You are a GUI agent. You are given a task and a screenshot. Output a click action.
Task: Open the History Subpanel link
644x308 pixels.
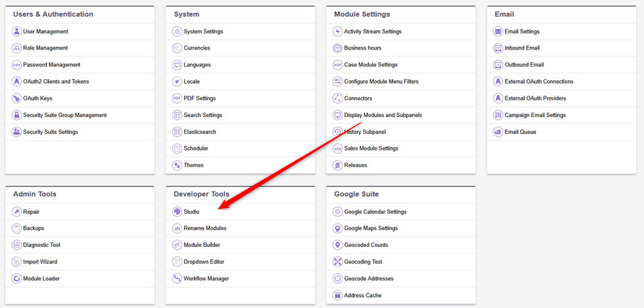click(x=365, y=132)
